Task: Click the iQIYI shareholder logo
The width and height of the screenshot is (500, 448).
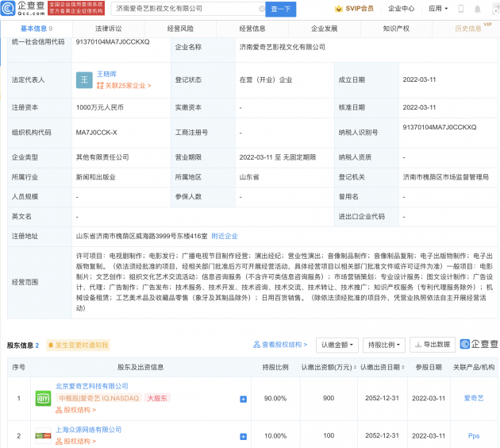Action: (43, 398)
